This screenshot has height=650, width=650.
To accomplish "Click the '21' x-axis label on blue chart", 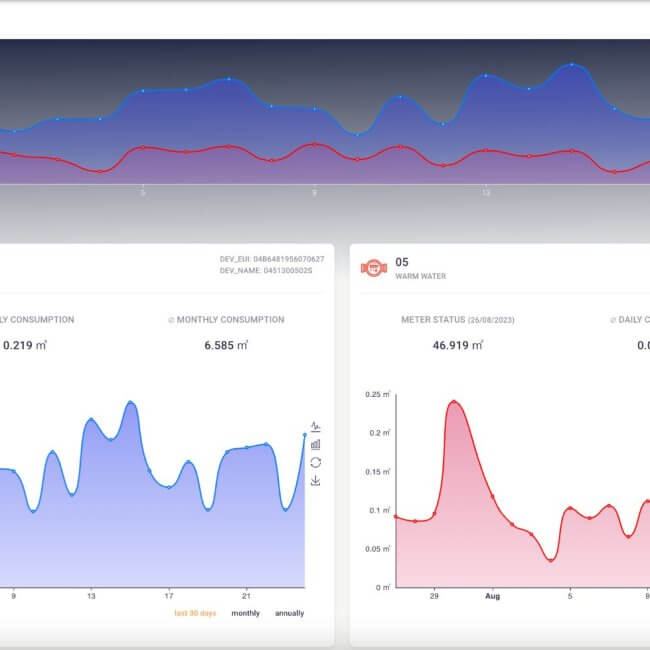I will point(246,596).
